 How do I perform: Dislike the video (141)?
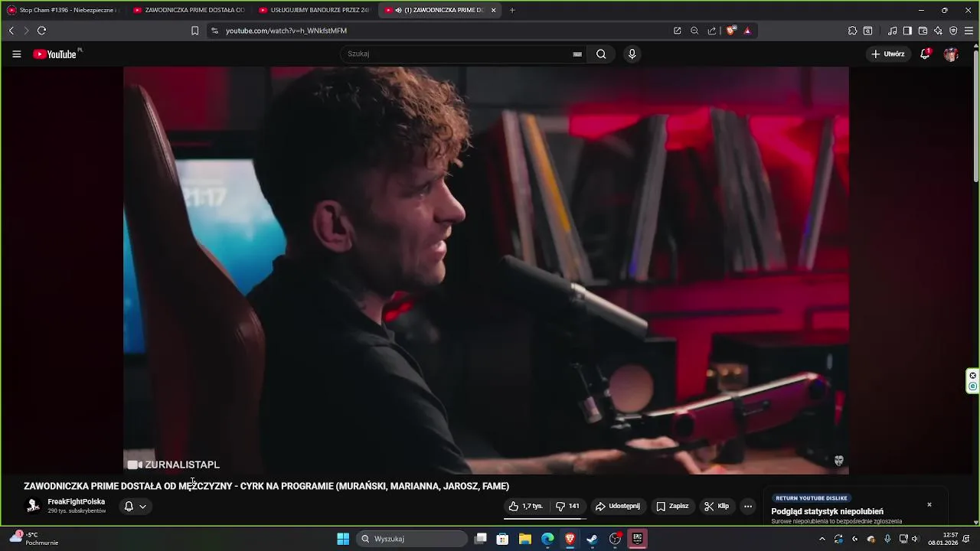point(567,506)
